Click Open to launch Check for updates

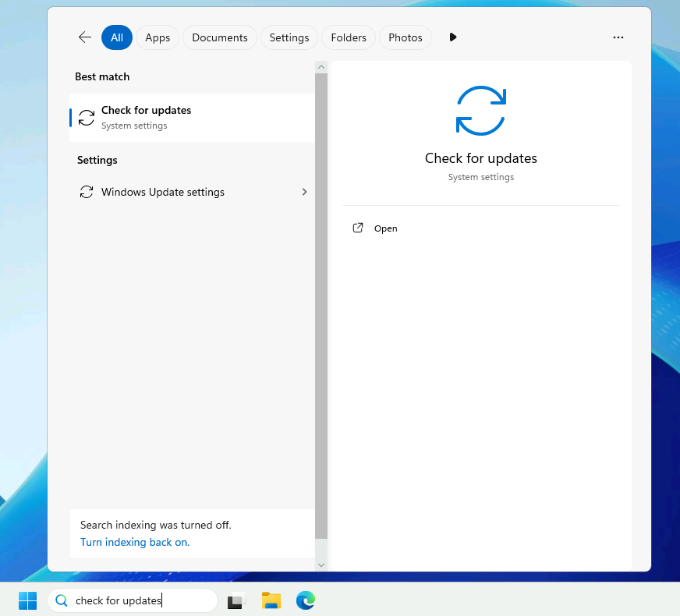coord(385,228)
